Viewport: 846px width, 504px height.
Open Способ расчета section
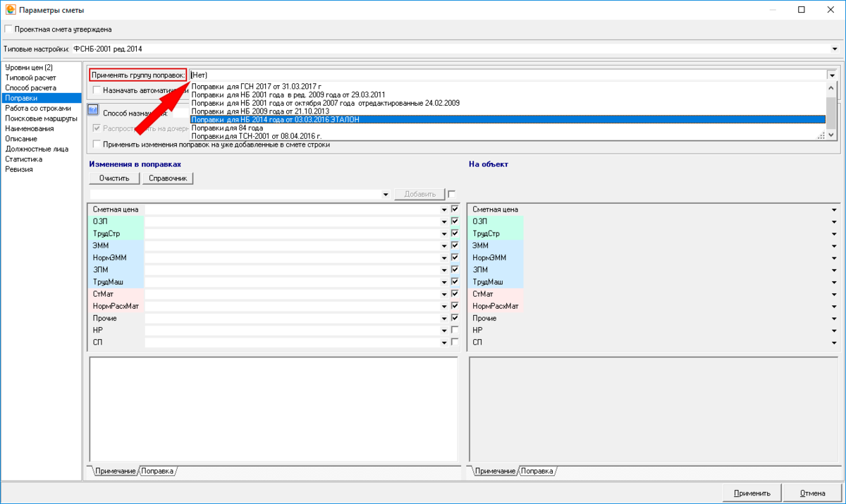(31, 87)
